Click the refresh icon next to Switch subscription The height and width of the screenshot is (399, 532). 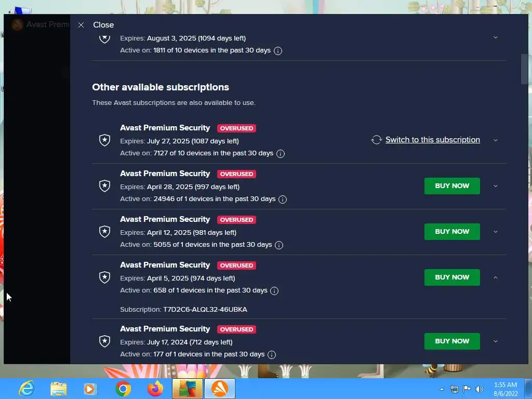point(376,140)
